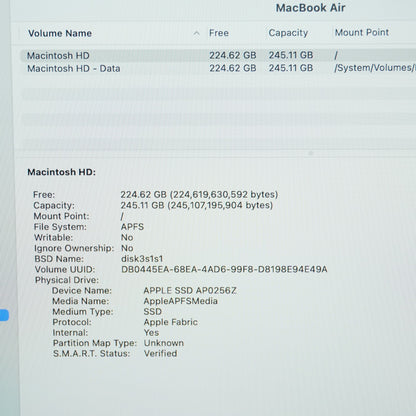Image resolution: width=416 pixels, height=416 pixels.
Task: Click the blue selected item in the sidebar
Action: 4,315
